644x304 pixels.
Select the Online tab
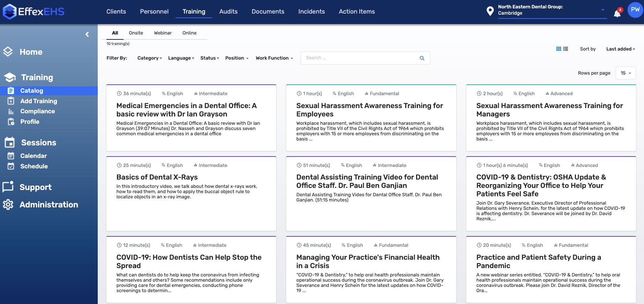189,33
